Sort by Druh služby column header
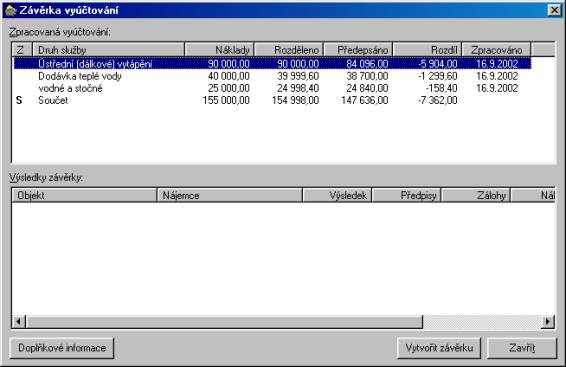Screen dimensions: 566x367 (109, 50)
